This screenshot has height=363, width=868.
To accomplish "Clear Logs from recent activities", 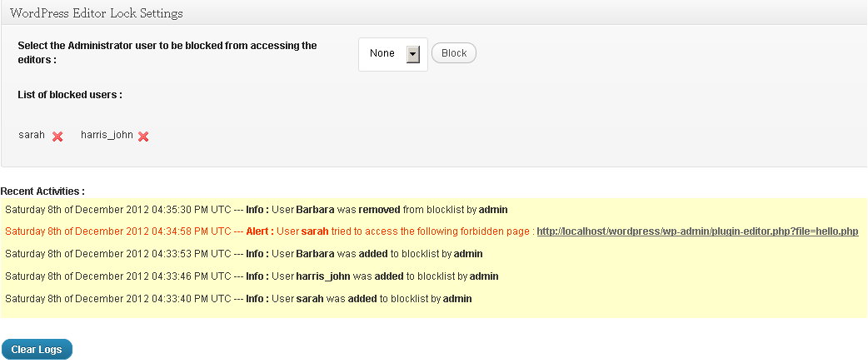I will [37, 350].
